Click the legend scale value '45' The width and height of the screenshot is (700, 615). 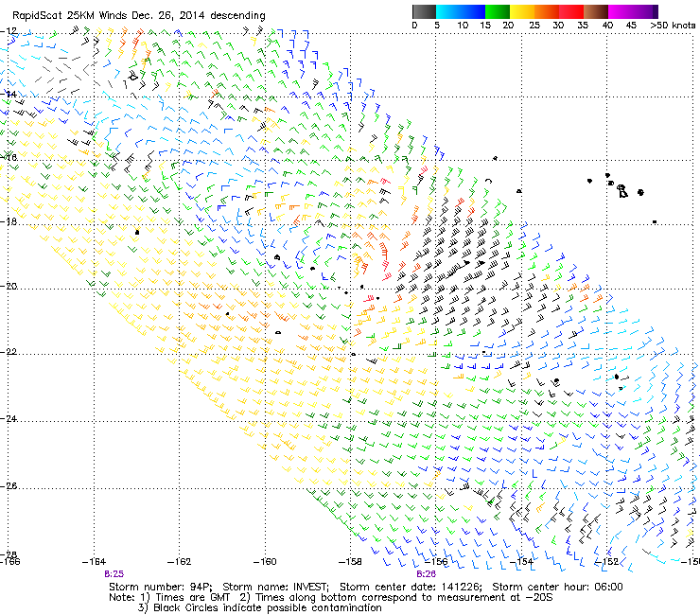[x=631, y=26]
